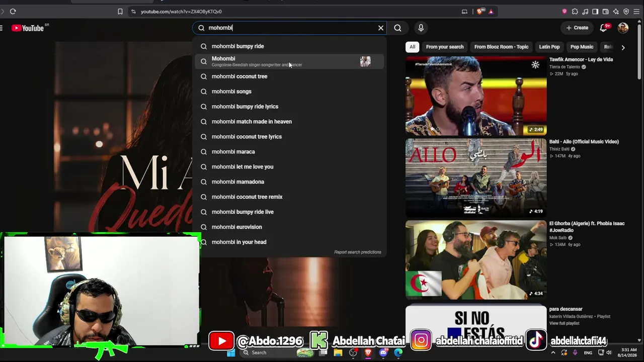Click "Report search predictions" link

(358, 252)
